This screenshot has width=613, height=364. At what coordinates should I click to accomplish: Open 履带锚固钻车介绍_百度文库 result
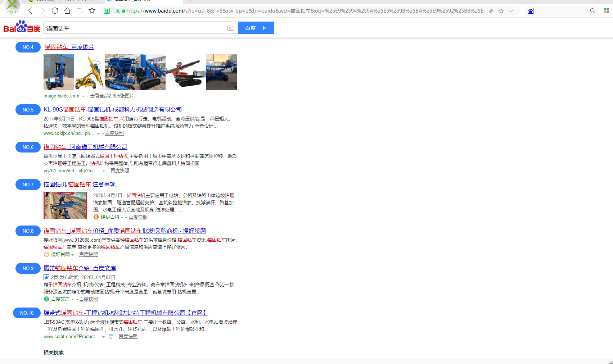coord(80,268)
